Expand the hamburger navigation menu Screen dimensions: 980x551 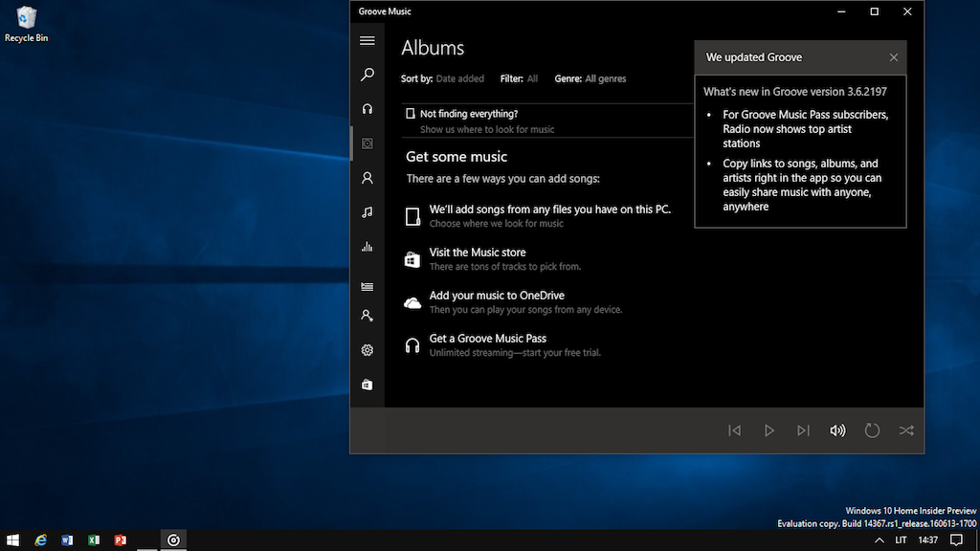pyautogui.click(x=367, y=40)
